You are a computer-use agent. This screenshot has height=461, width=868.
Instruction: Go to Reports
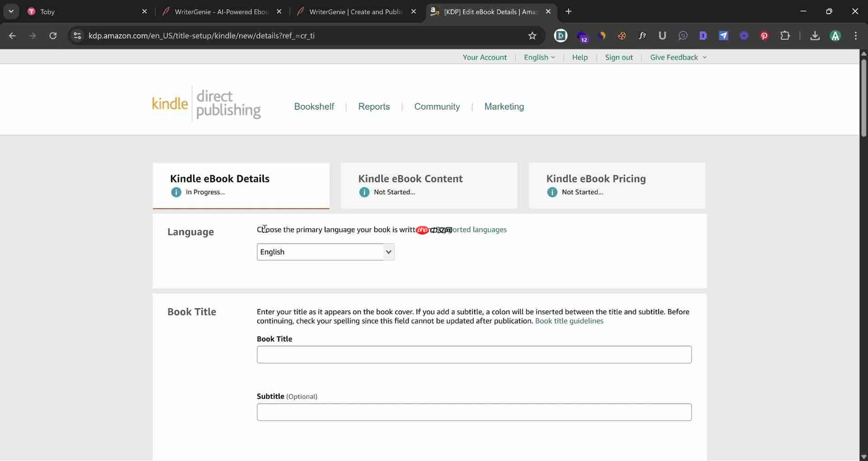374,107
